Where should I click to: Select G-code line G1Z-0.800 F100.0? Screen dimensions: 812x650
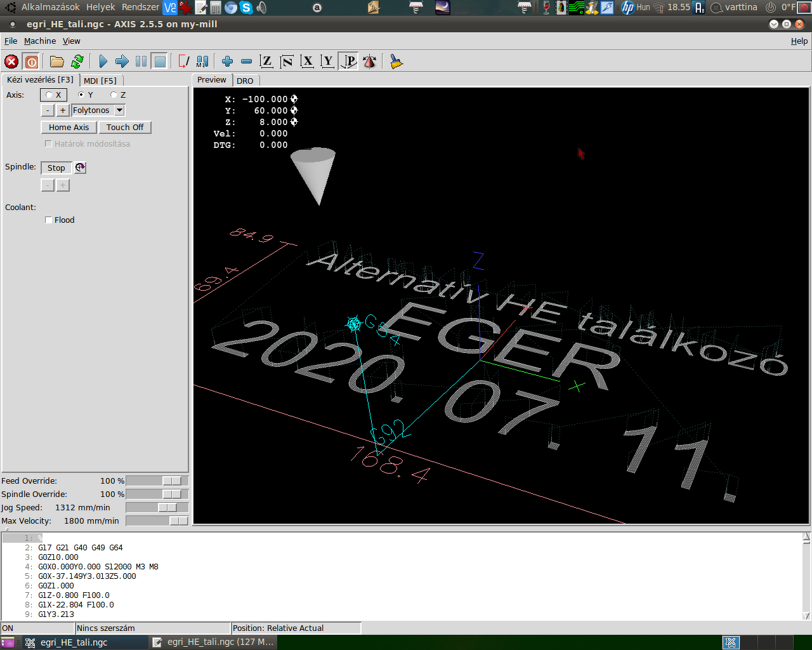click(74, 595)
